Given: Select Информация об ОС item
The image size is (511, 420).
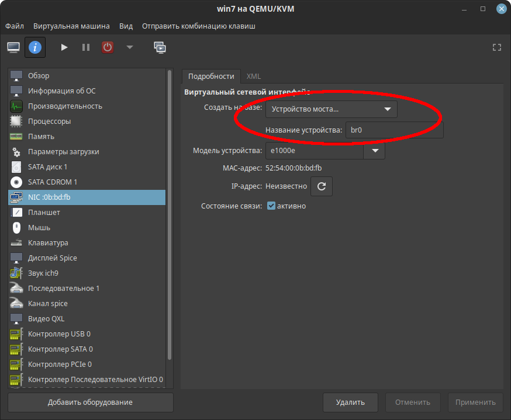Looking at the screenshot, I should click(87, 91).
